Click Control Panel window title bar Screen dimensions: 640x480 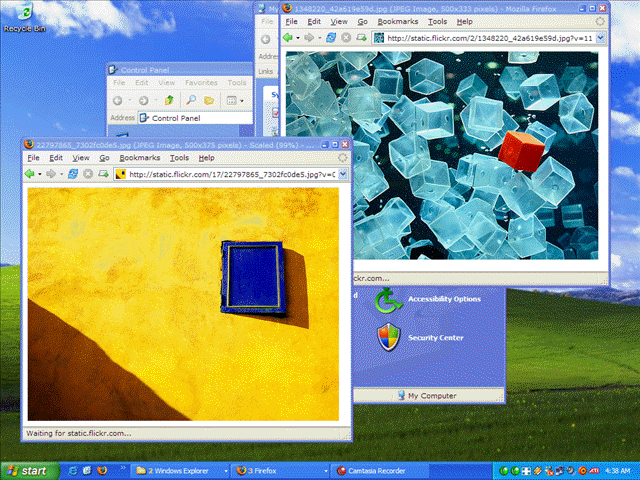180,70
